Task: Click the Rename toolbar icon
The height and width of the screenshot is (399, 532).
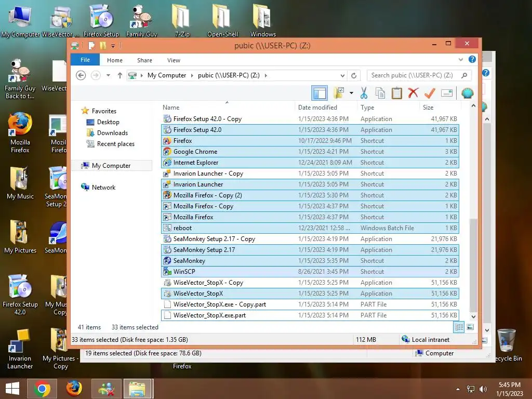Action: [x=446, y=93]
